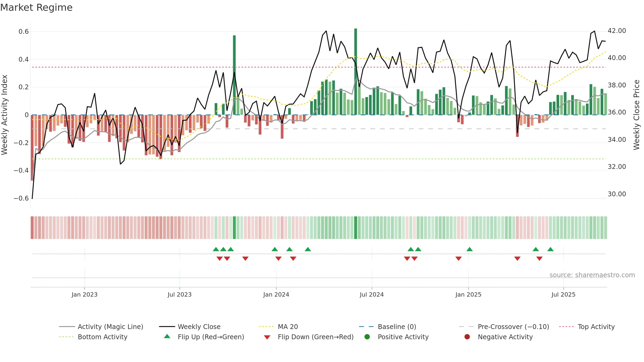The width and height of the screenshot is (644, 362).
Task: Click the Weekly Close Price axis label
Action: point(636,115)
